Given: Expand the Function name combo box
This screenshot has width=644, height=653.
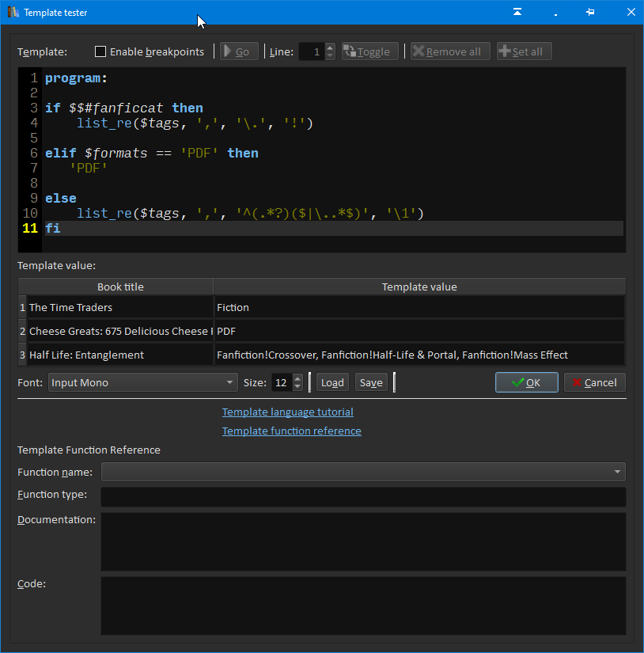Looking at the screenshot, I should coord(363,473).
